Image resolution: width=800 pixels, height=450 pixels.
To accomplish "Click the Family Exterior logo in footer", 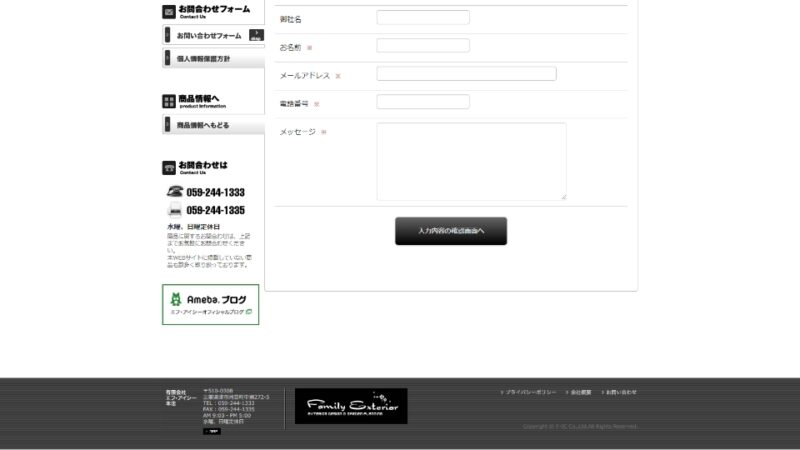I will 351,406.
